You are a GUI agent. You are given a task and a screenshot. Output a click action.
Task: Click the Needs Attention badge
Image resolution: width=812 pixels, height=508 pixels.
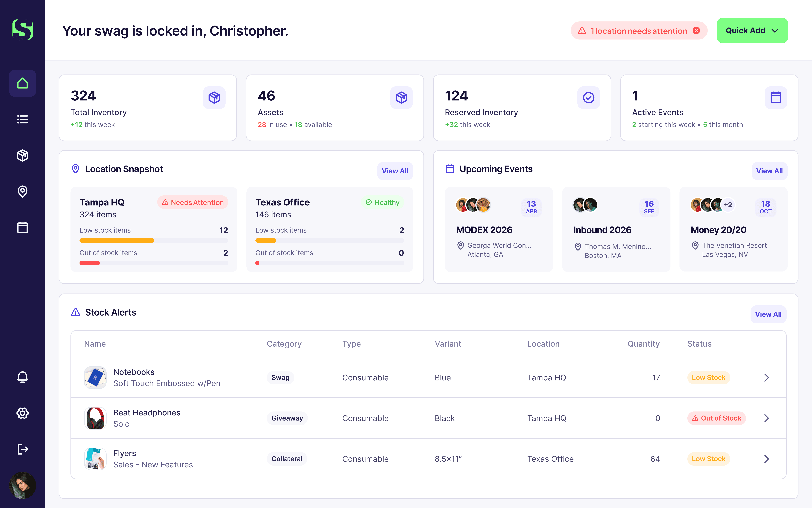[193, 202]
